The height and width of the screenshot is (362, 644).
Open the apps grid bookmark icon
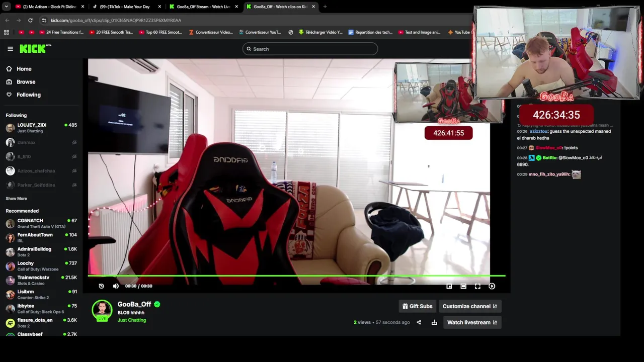pos(6,32)
